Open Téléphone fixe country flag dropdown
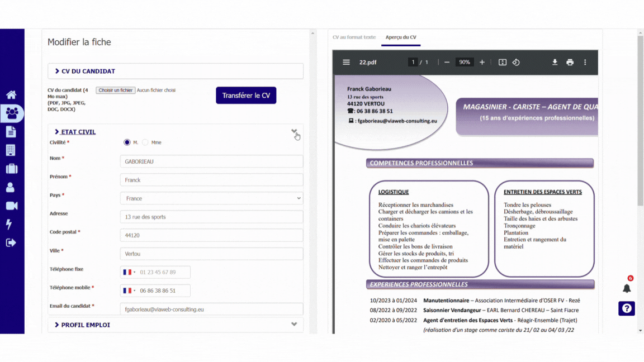Viewport: 644px width, 362px height. click(x=129, y=272)
